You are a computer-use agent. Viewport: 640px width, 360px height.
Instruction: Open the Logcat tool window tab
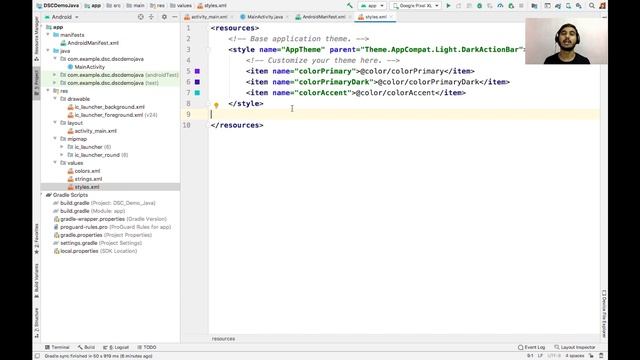click(x=116, y=347)
